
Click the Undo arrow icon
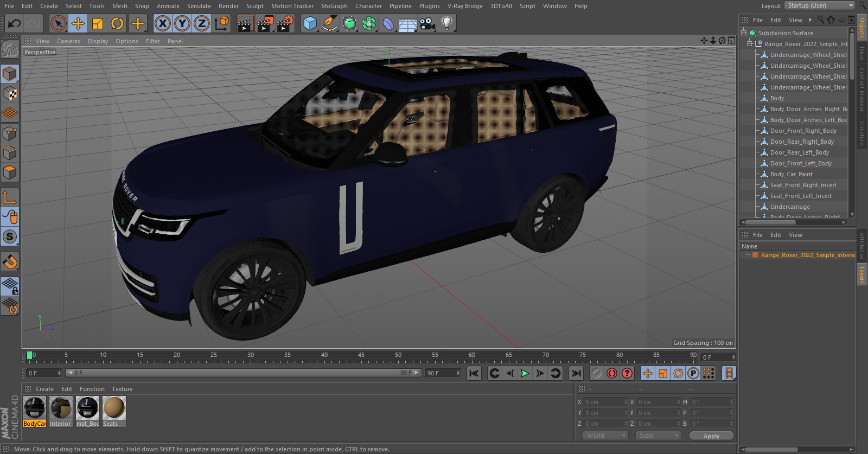click(14, 23)
